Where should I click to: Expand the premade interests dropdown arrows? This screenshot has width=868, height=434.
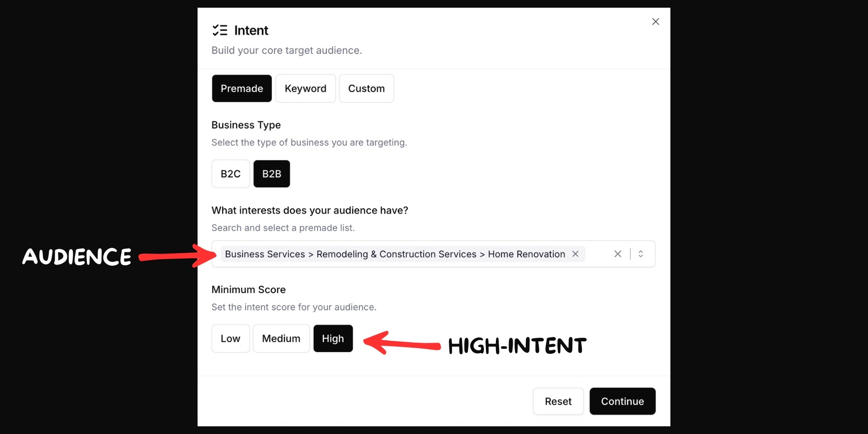pyautogui.click(x=641, y=254)
